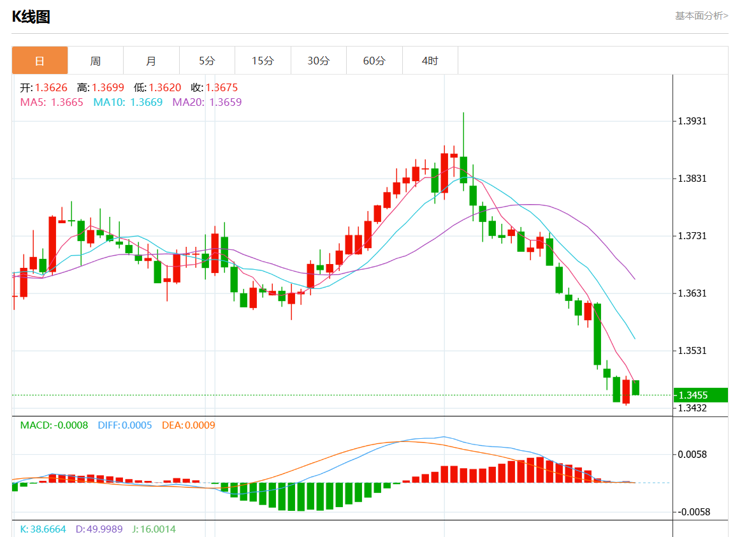This screenshot has height=537, width=756.
Task: Click the K: 38.6664 KDJ label
Action: tap(43, 529)
